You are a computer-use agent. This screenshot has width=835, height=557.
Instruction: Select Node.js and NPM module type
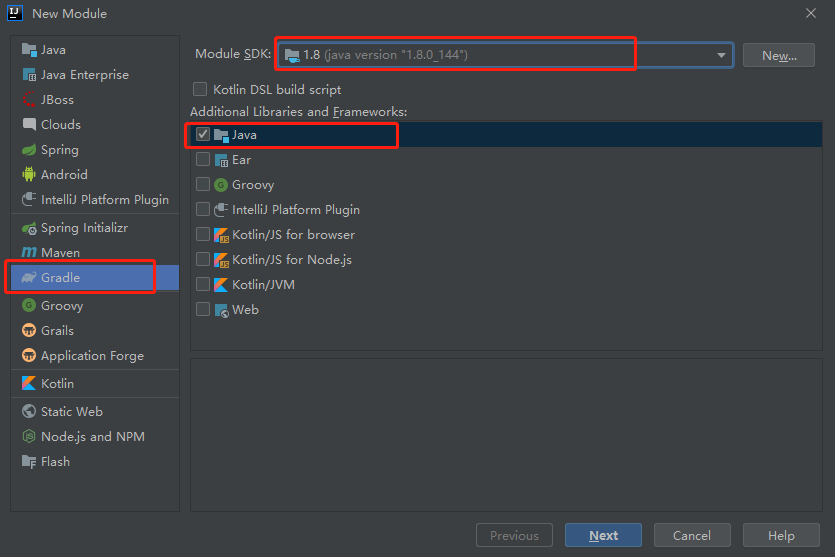pos(95,436)
